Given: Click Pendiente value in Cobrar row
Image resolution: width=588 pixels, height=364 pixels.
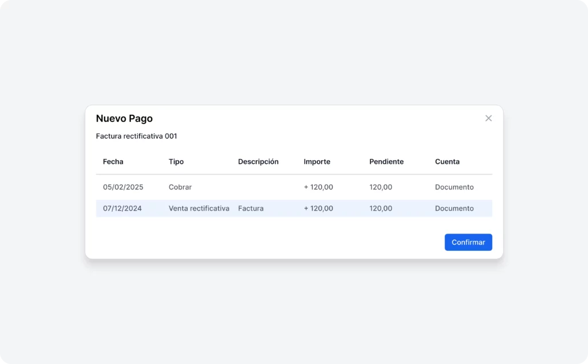Looking at the screenshot, I should pos(381,187).
